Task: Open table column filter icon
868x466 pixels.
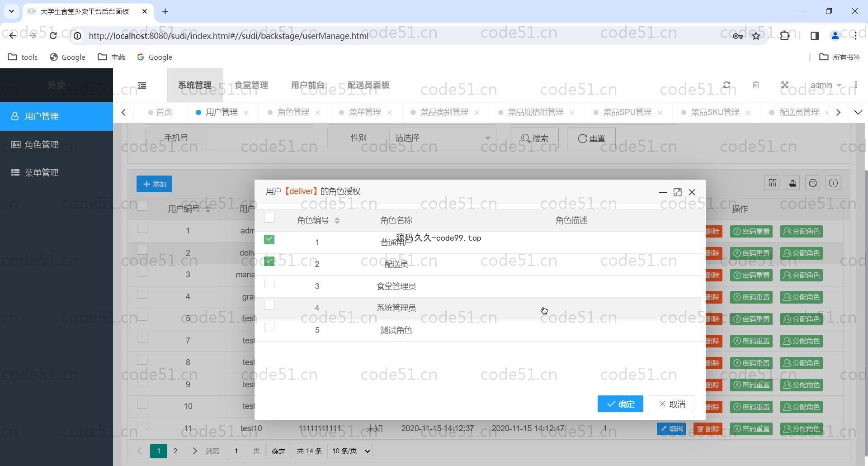Action: [x=772, y=183]
